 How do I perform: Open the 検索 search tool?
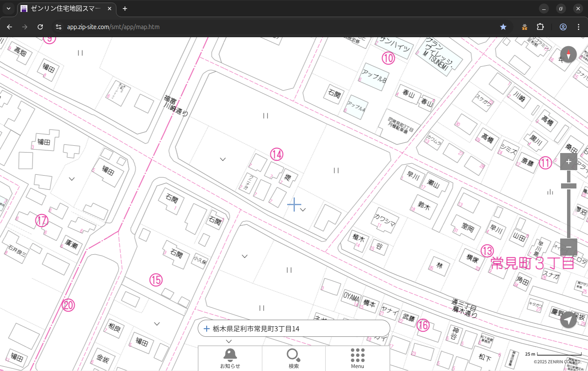pyautogui.click(x=294, y=358)
